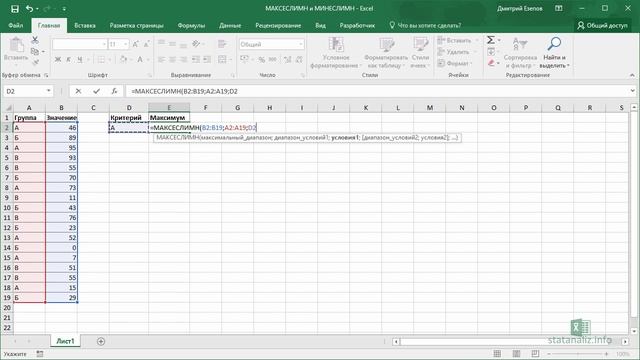Click the formula bar input field
640x360 pixels.
coord(378,91)
